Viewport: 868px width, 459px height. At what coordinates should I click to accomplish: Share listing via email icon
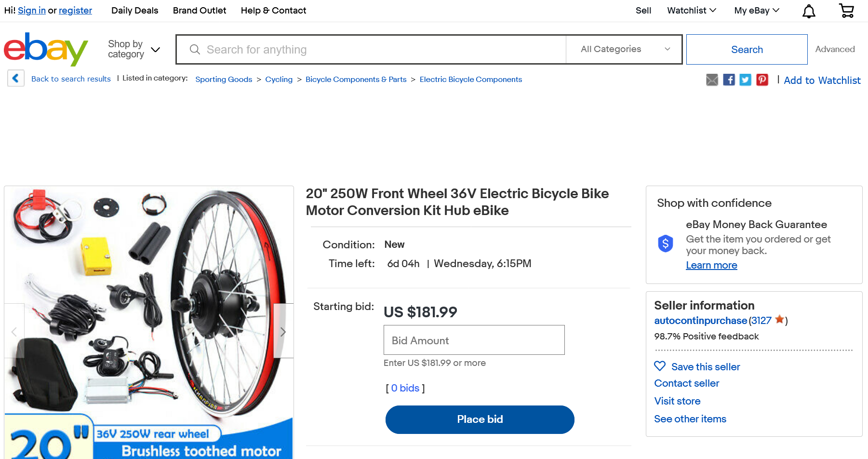pos(712,80)
